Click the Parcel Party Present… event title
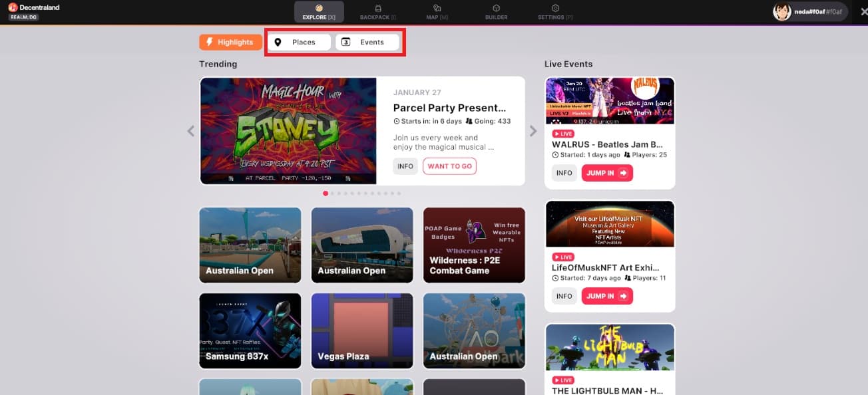This screenshot has width=868, height=395. [450, 108]
